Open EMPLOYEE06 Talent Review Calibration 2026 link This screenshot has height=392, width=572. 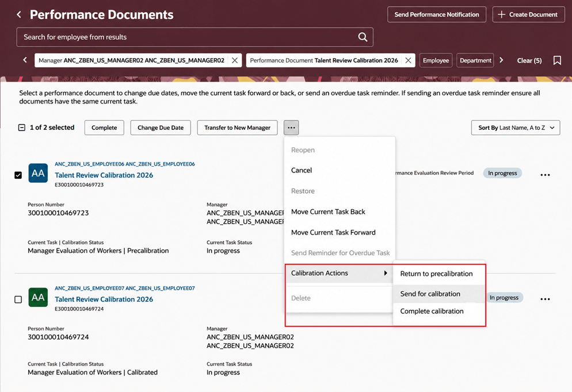pyautogui.click(x=104, y=175)
